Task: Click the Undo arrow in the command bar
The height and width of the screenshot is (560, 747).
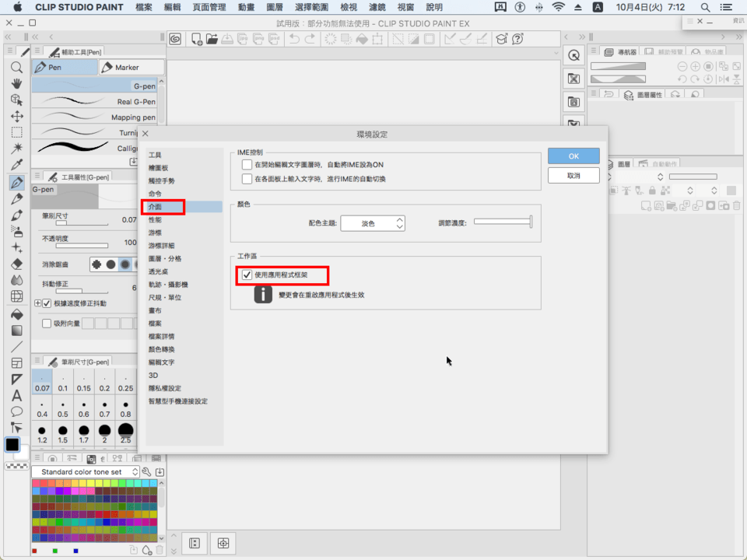Action: [294, 39]
